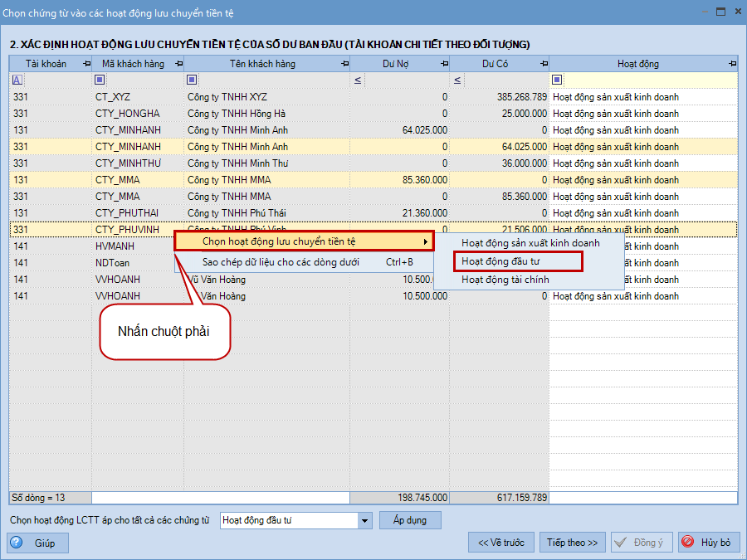Open filter operator icon under Hoạt động column
747x560 pixels.
coord(557,80)
